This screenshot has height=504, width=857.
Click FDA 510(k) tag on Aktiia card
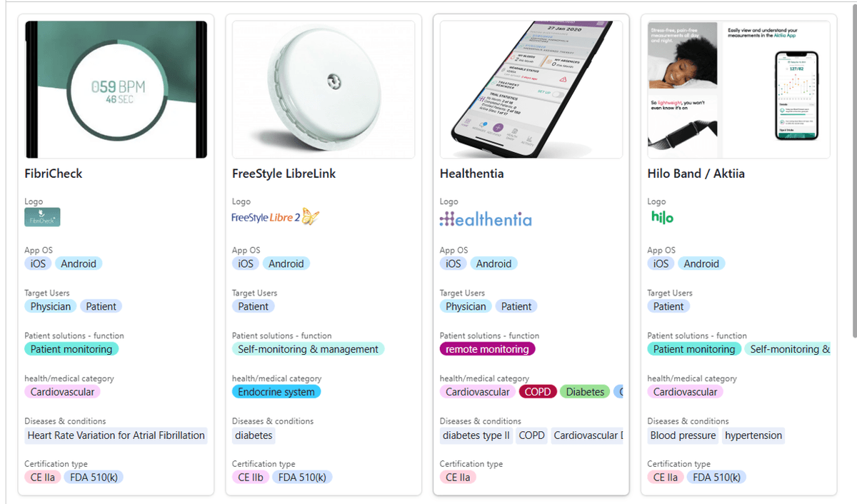click(x=716, y=477)
